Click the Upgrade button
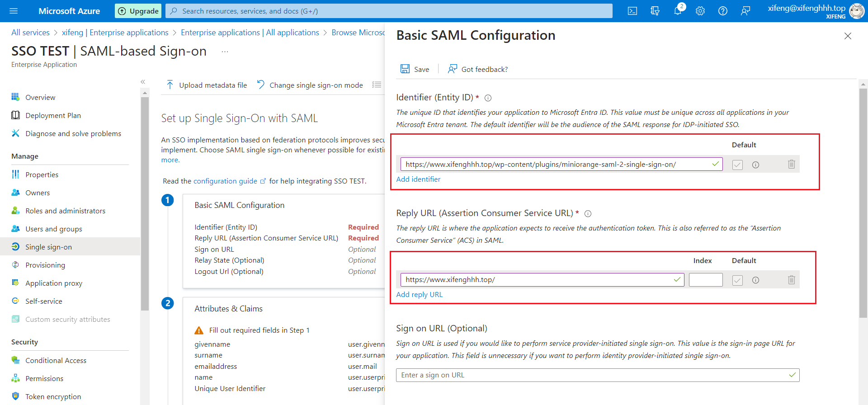Image resolution: width=868 pixels, height=405 pixels. pyautogui.click(x=138, y=11)
